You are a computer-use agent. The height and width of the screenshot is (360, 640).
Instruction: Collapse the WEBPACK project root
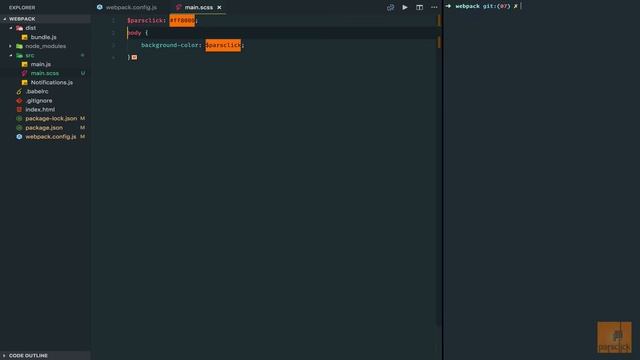pos(4,19)
